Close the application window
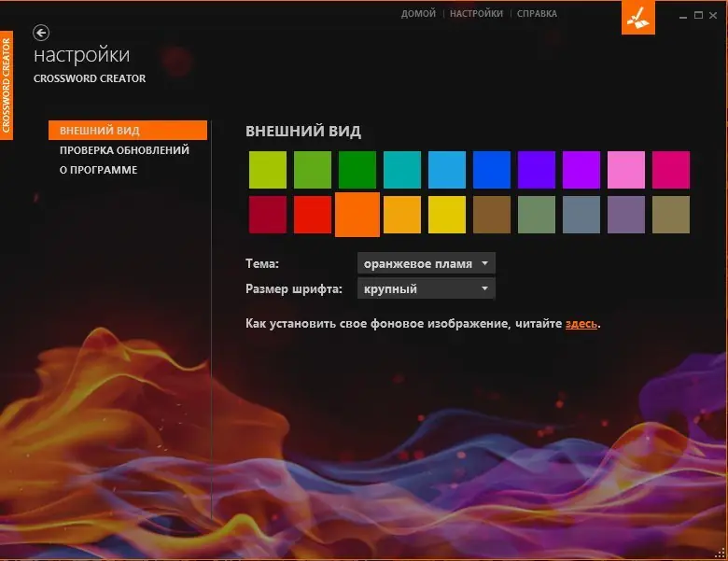 713,15
